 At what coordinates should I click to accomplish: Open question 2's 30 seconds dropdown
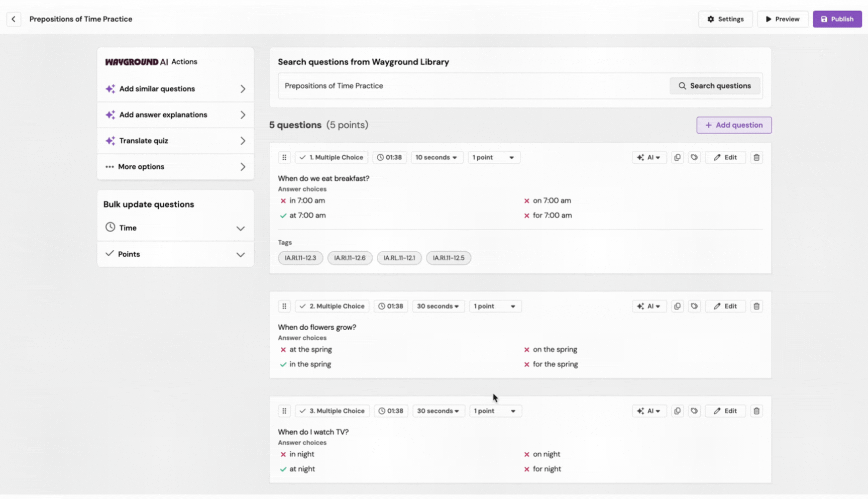438,306
